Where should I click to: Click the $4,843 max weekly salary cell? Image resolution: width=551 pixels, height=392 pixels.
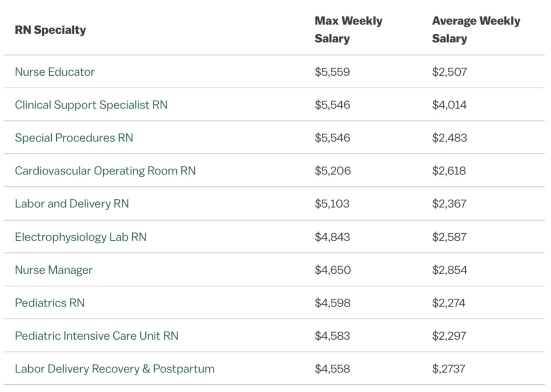tap(332, 237)
